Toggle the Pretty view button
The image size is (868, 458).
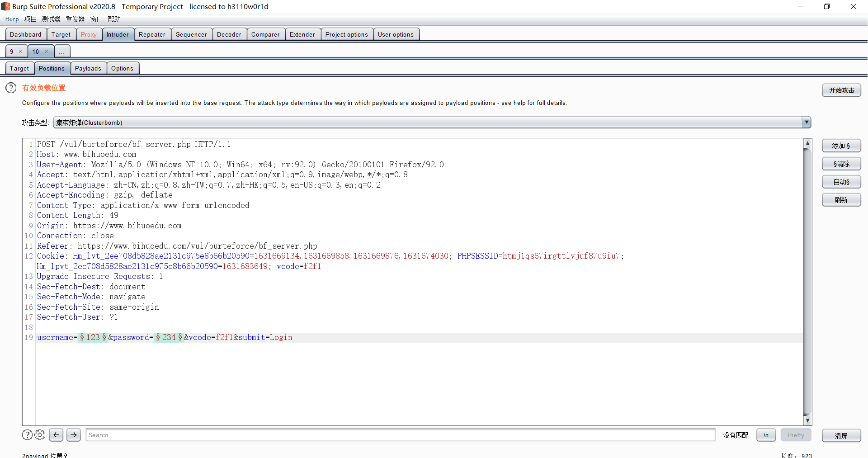796,435
